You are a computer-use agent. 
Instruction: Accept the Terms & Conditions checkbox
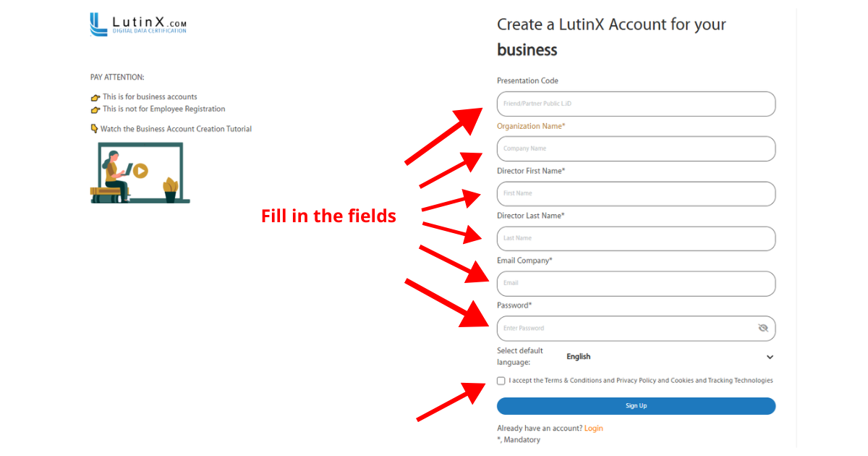tap(501, 381)
